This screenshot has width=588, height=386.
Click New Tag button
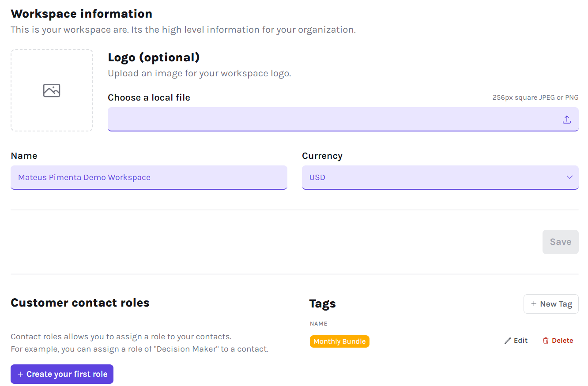click(551, 304)
